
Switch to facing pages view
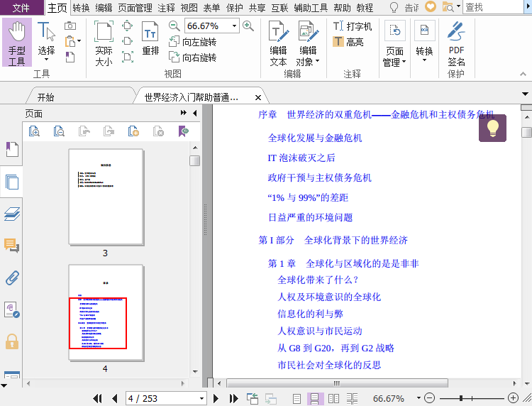(x=333, y=398)
